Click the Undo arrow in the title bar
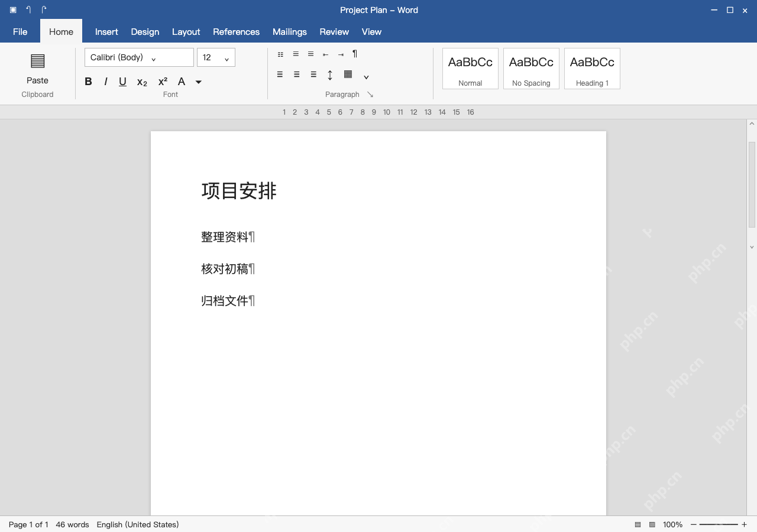757x532 pixels. click(28, 9)
